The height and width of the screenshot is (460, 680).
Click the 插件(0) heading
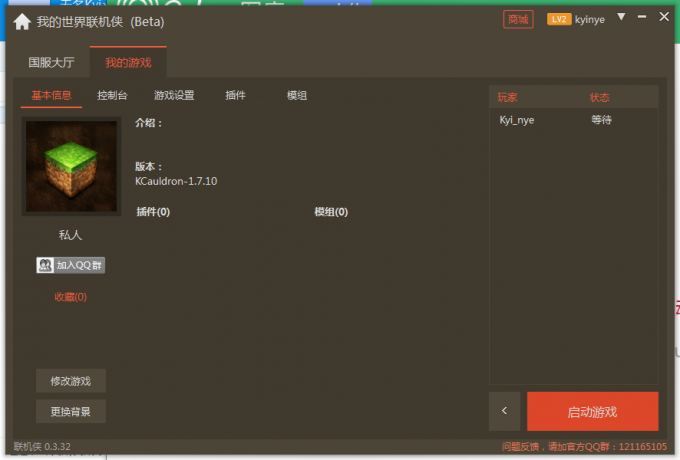[x=153, y=212]
